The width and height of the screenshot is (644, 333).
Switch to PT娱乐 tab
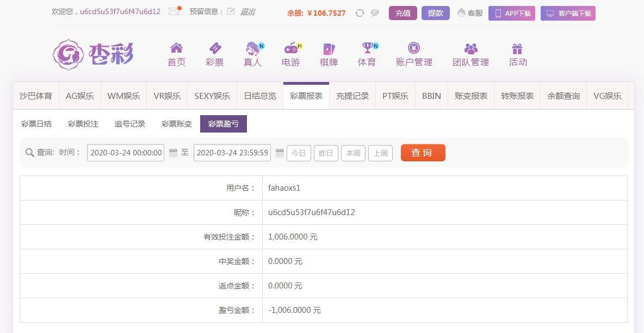coord(395,96)
